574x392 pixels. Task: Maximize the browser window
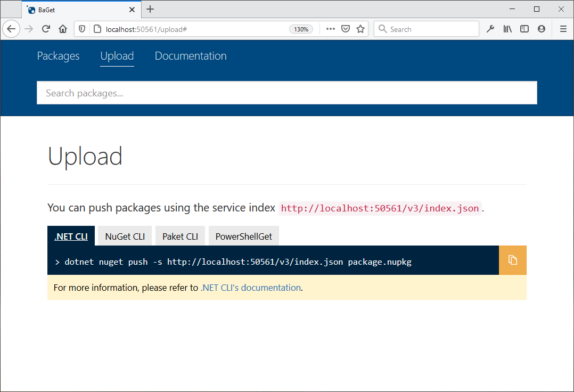coord(537,9)
